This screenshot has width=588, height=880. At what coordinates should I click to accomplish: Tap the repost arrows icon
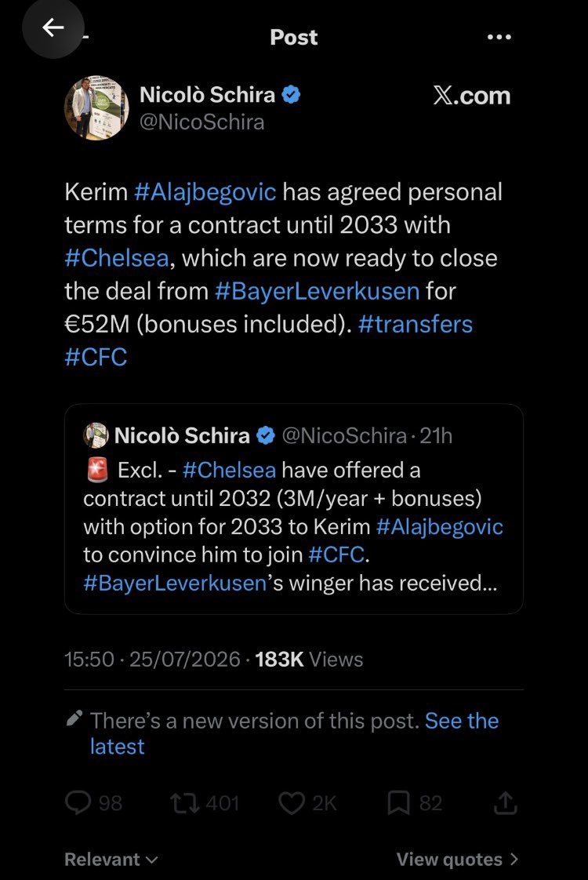[x=184, y=803]
